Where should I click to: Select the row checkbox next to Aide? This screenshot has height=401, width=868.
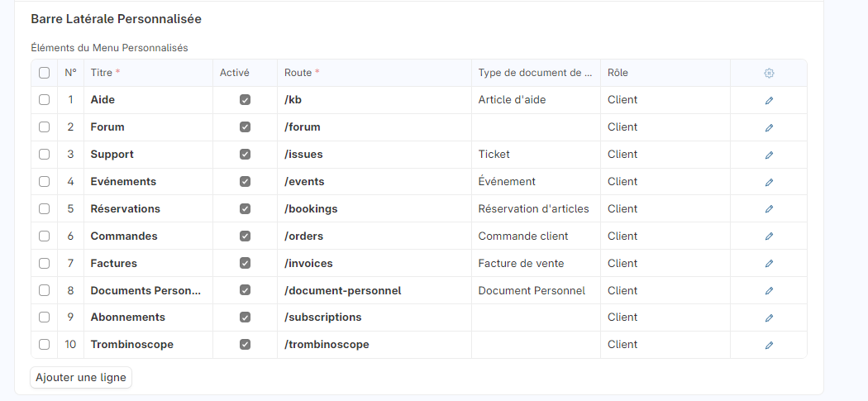tap(45, 100)
